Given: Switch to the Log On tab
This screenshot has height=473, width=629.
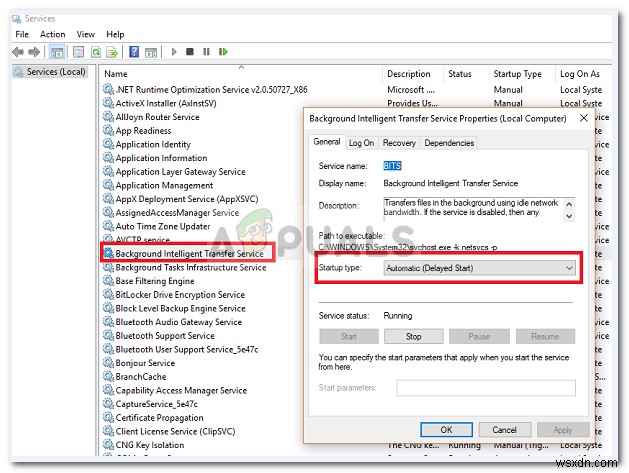Looking at the screenshot, I should (361, 143).
